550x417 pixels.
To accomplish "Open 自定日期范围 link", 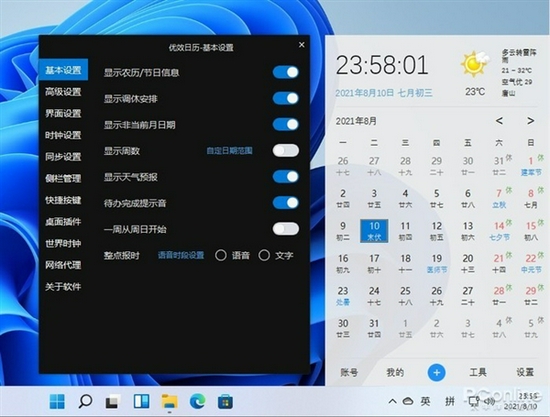I will 229,151.
